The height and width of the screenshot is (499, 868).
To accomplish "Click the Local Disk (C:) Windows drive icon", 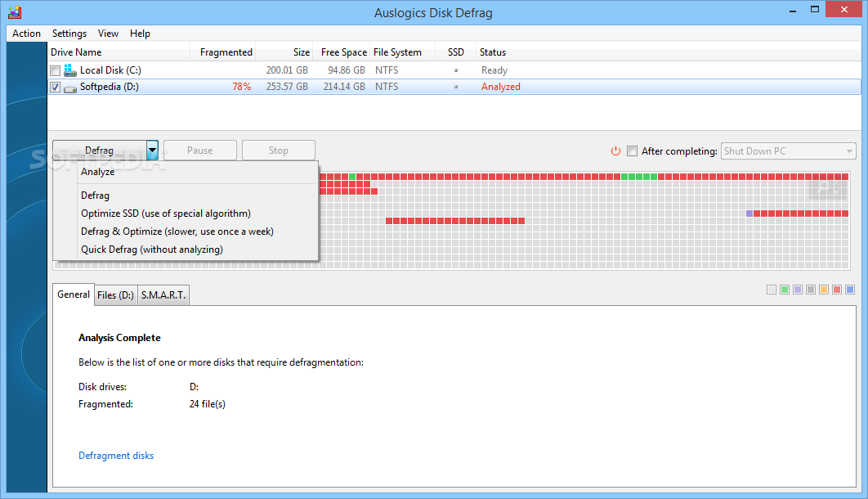I will [69, 70].
